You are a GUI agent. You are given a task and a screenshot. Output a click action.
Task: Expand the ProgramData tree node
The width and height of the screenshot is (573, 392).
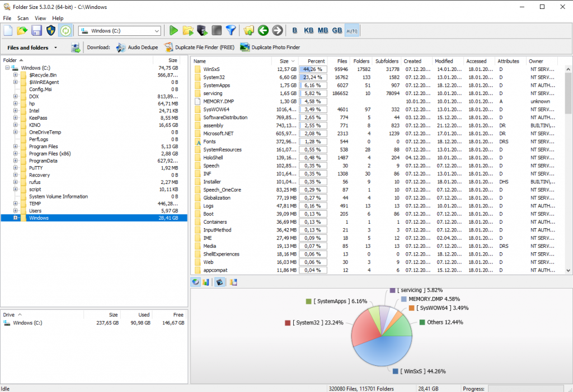pyautogui.click(x=15, y=160)
